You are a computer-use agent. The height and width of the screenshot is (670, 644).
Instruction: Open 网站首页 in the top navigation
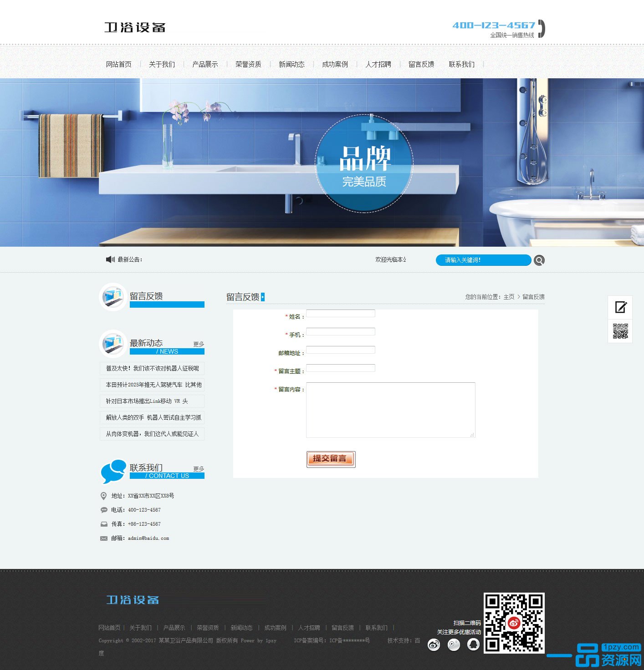tap(119, 64)
